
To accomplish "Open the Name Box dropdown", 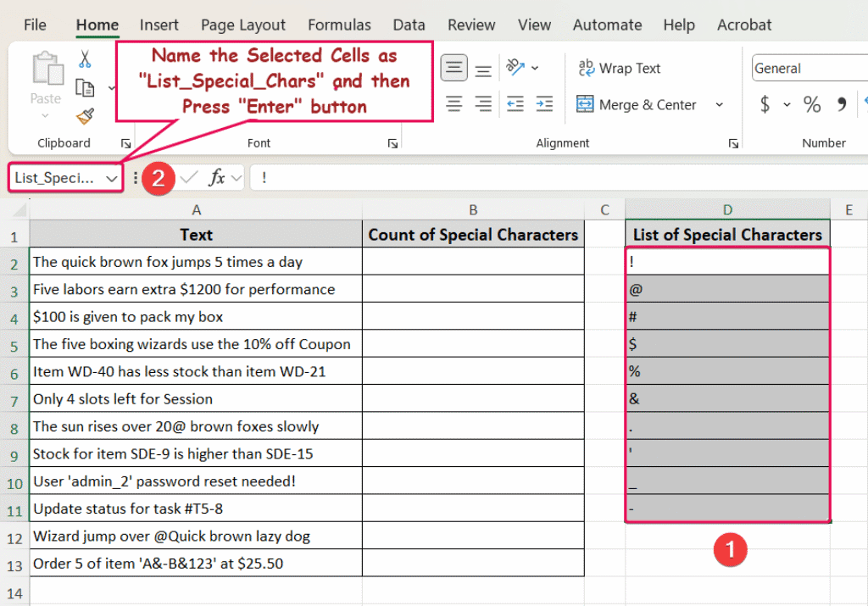I will click(111, 178).
